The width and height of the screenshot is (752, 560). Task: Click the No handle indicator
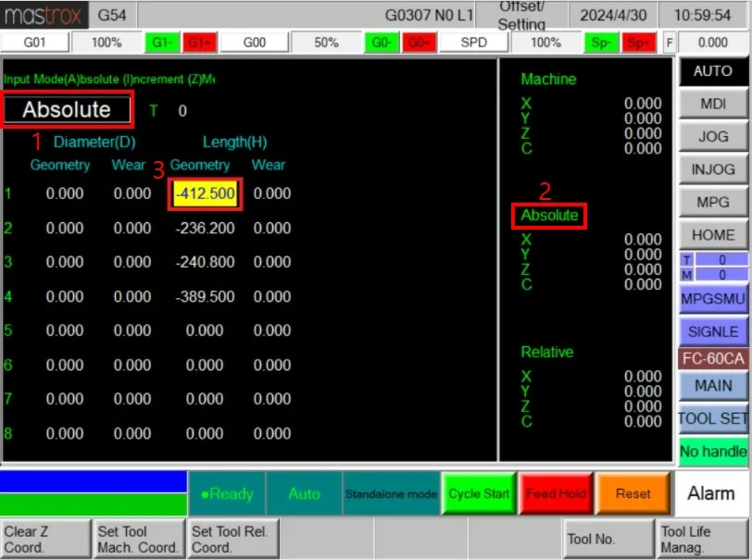pos(713,451)
